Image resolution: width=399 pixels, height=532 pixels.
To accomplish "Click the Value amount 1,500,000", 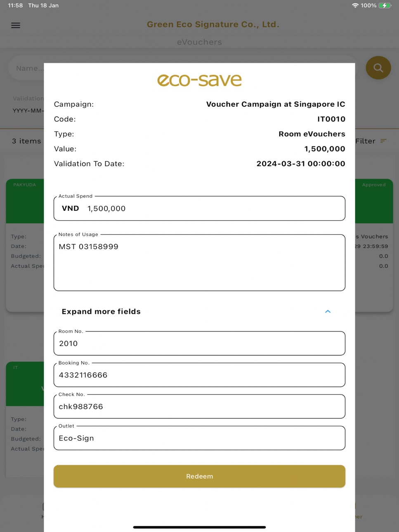I will (325, 149).
